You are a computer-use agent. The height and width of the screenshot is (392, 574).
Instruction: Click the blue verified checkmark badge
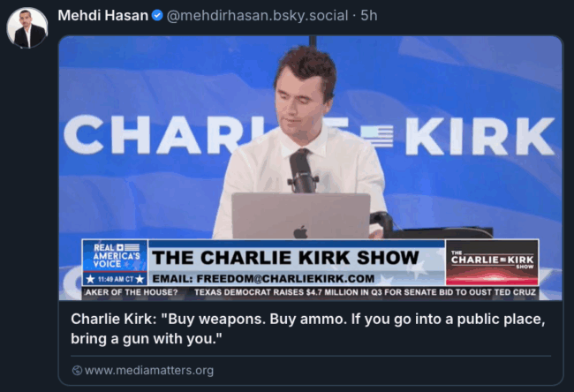[x=157, y=15]
